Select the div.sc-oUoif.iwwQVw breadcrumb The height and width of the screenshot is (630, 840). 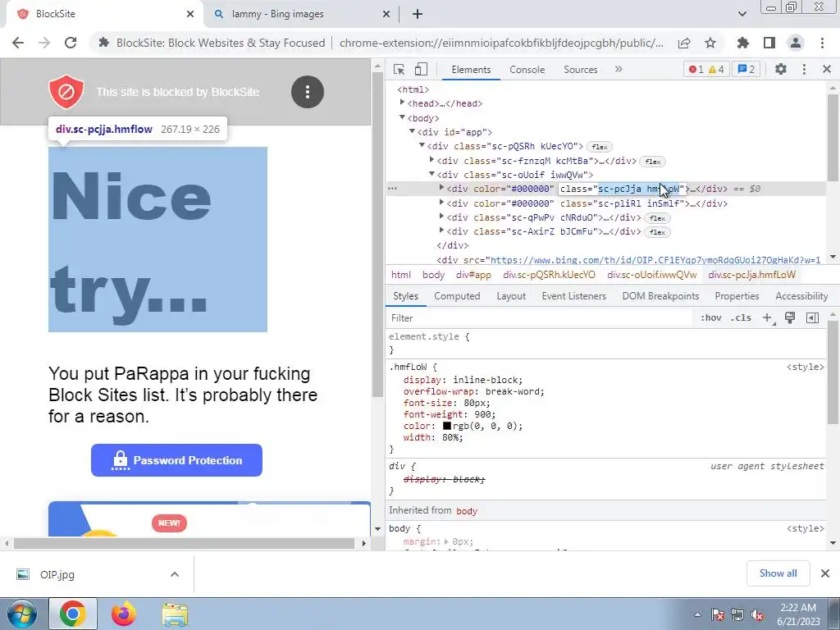tap(652, 275)
